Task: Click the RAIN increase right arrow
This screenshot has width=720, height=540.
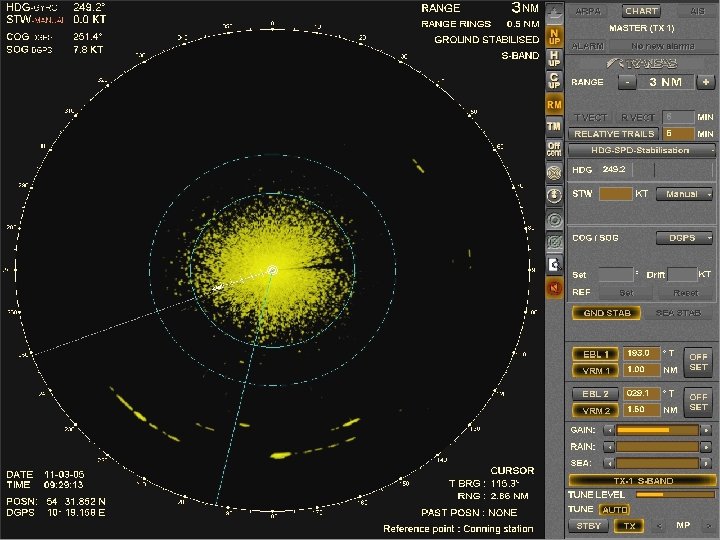Action: click(706, 447)
